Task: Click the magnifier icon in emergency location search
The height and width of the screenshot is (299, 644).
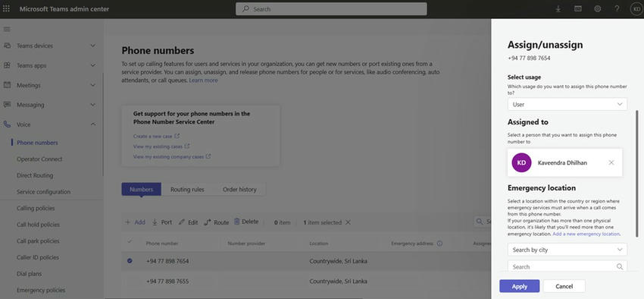Action: [x=619, y=266]
